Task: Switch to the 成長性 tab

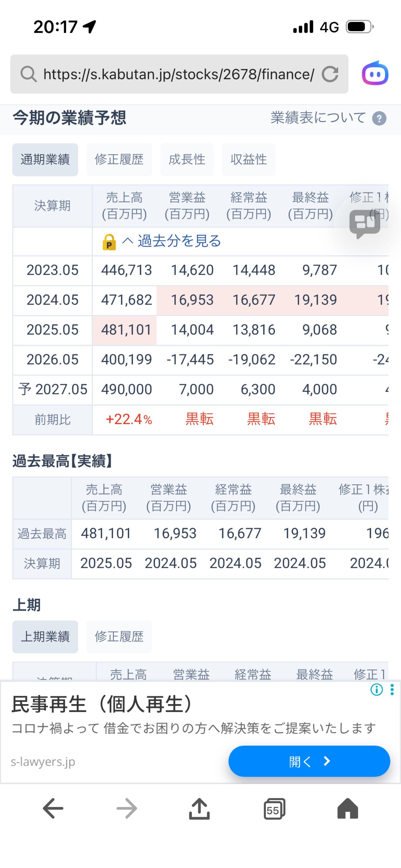Action: (187, 160)
